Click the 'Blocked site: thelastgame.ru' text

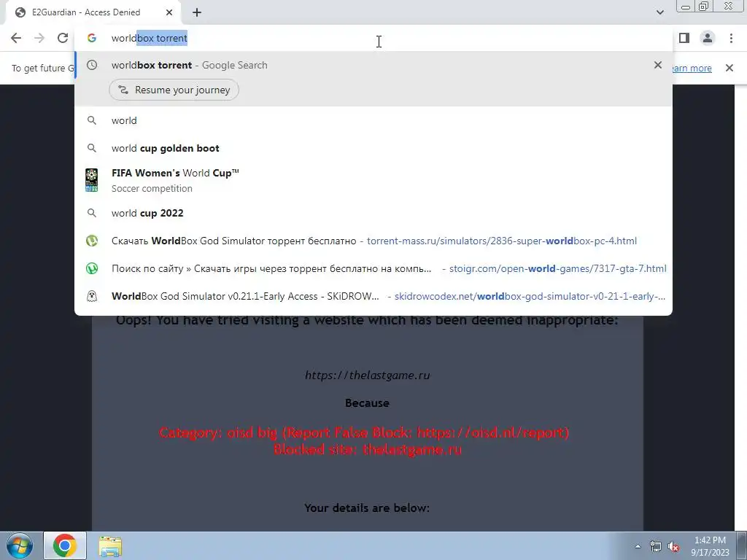(x=368, y=449)
